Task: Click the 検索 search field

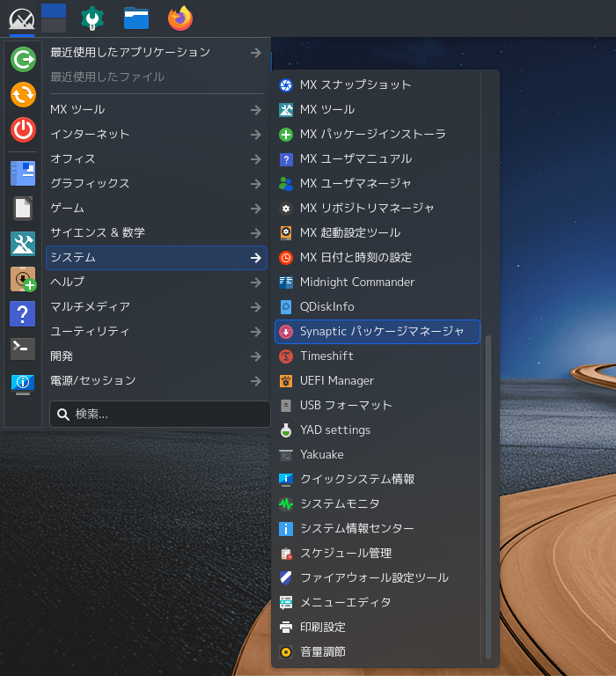Action: coord(159,415)
